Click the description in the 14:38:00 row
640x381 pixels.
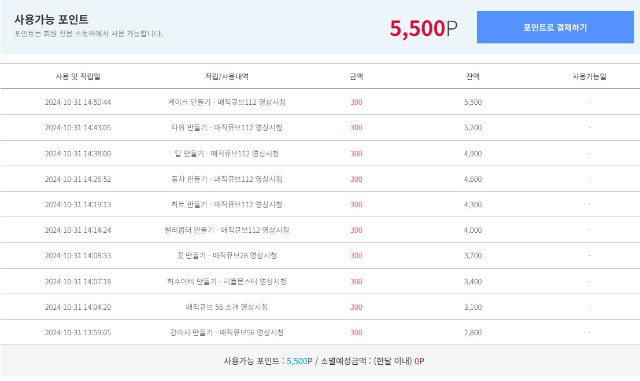(x=227, y=154)
